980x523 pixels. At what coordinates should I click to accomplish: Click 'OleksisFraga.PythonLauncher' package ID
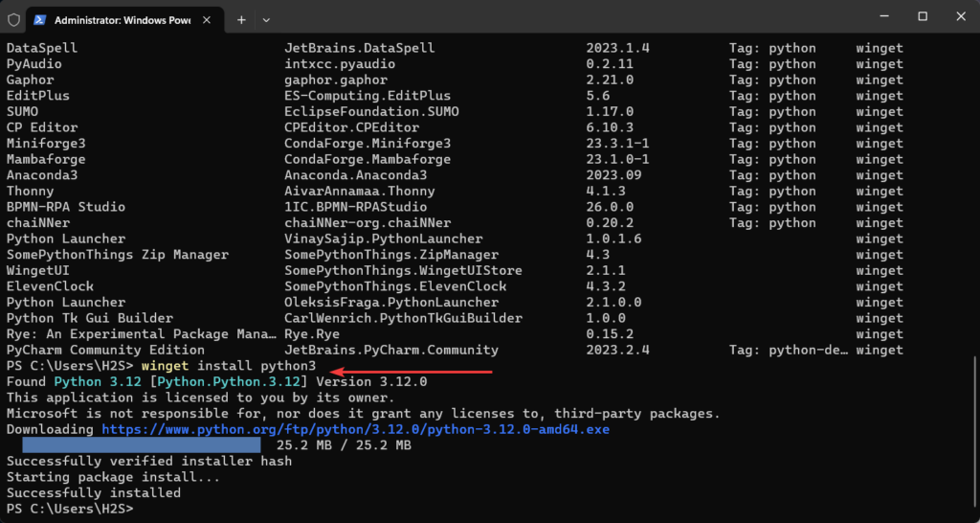click(x=391, y=303)
